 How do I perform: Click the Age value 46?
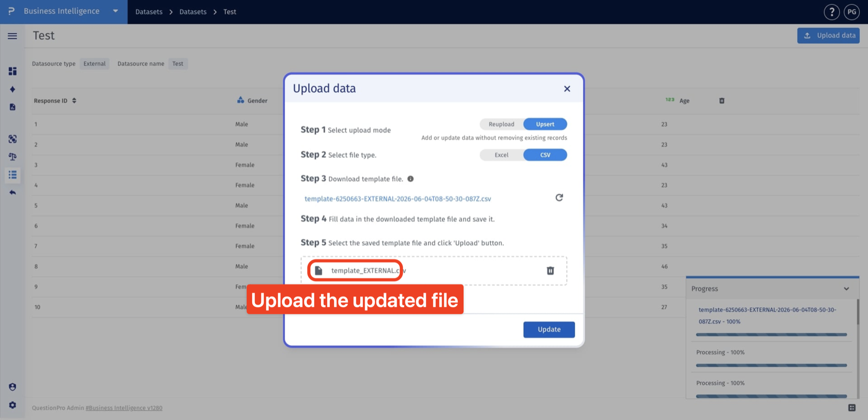point(665,266)
